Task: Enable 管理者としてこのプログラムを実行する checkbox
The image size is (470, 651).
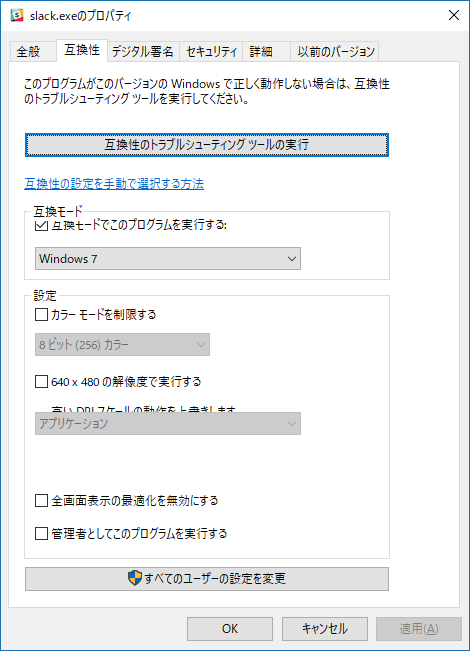Action: pyautogui.click(x=41, y=533)
